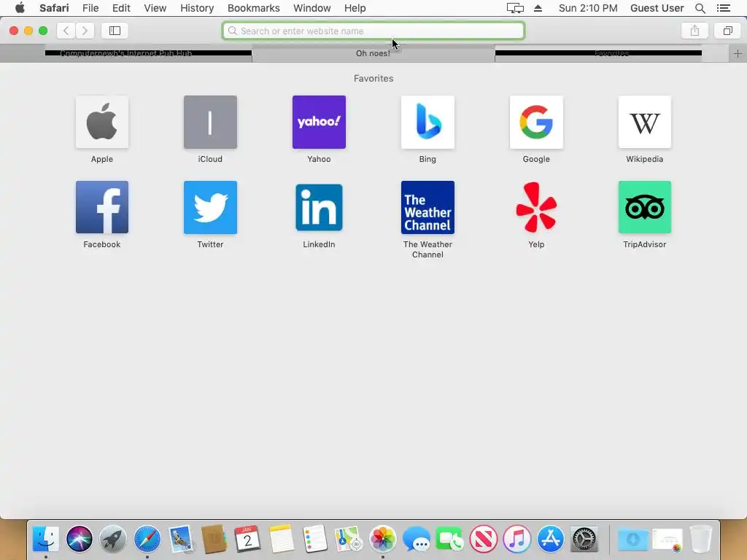The width and height of the screenshot is (747, 560).
Task: Open the Trash in Dock
Action: (x=700, y=539)
